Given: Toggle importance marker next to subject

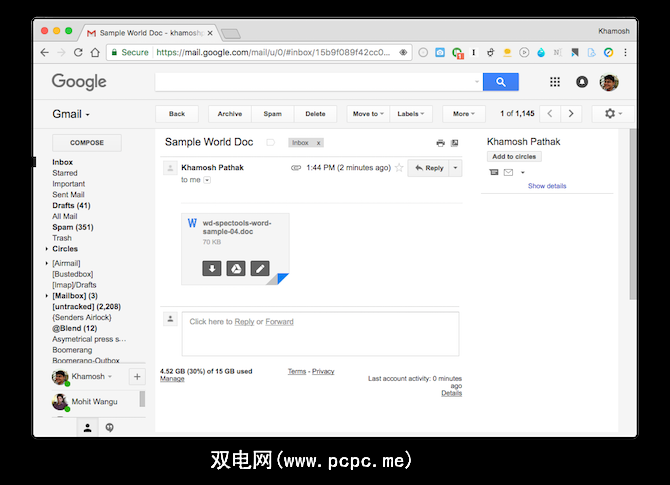Looking at the screenshot, I should (270, 142).
